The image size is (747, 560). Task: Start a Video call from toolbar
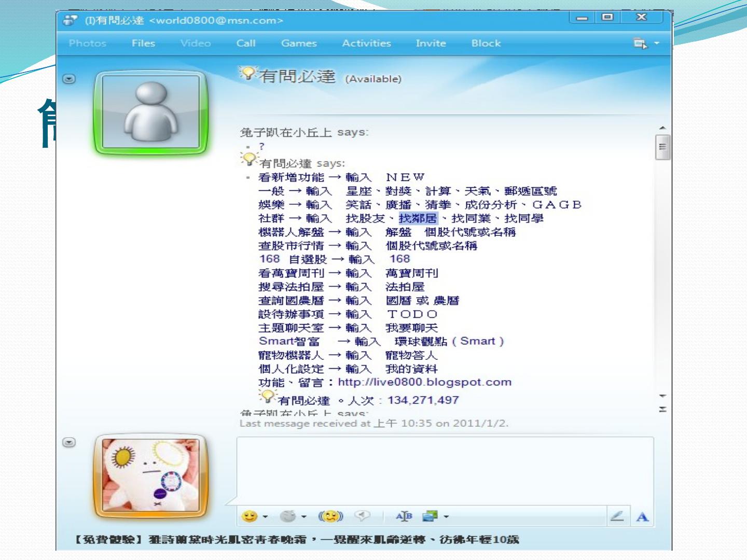click(196, 44)
